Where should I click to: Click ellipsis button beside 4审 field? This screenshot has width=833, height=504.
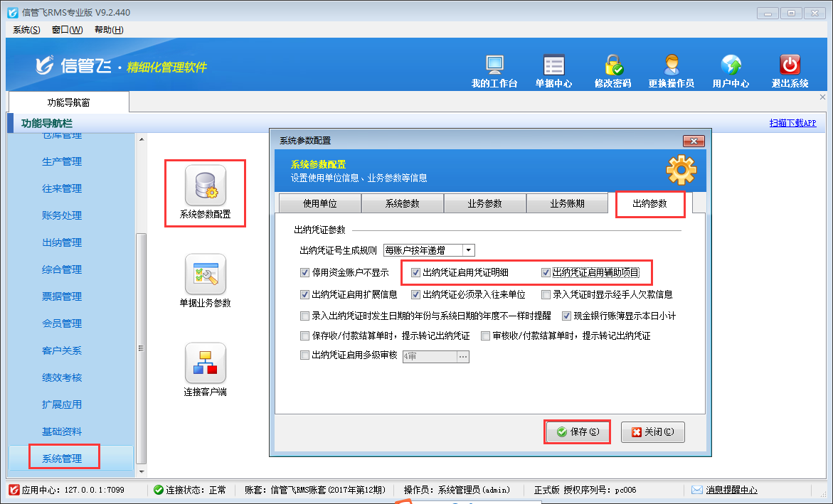462,356
